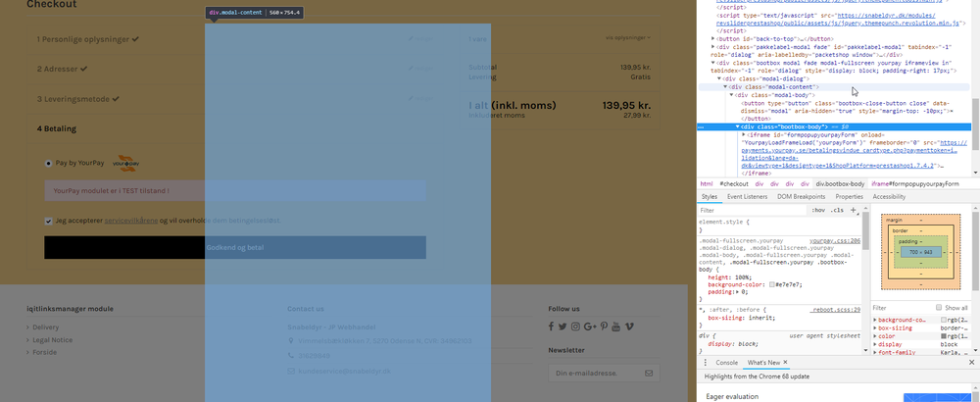Screen dimensions: 980x402
Task: Switch to the Styles tab
Action: tap(710, 197)
